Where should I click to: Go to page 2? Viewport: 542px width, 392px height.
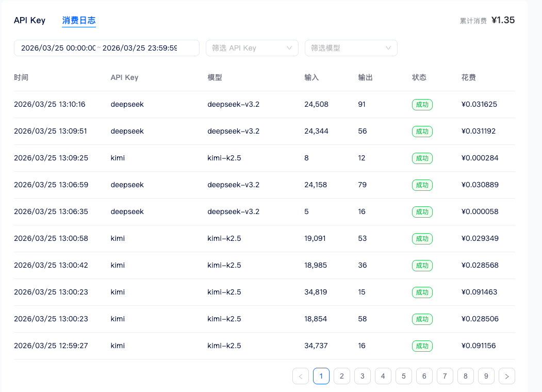point(341,376)
